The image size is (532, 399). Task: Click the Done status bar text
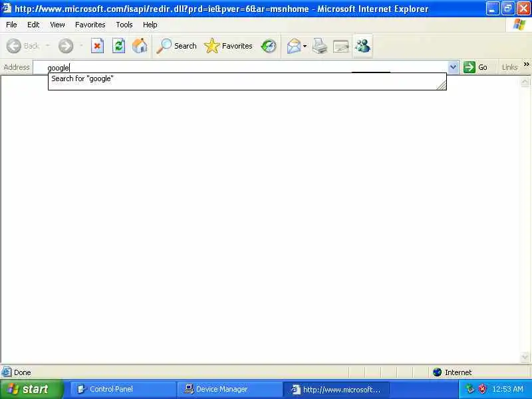click(23, 372)
